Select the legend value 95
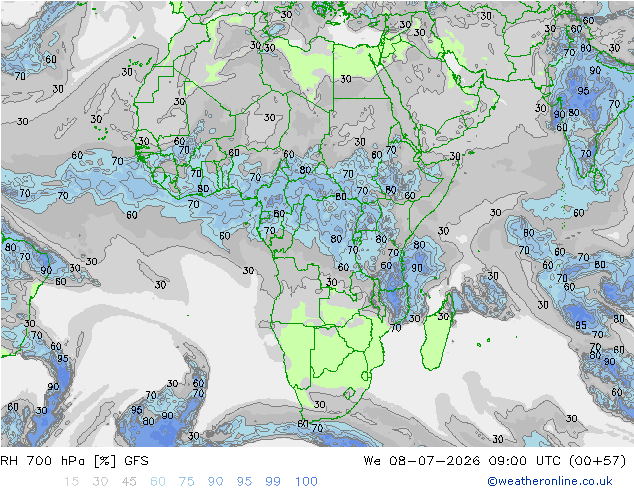The width and height of the screenshot is (634, 490). pyautogui.click(x=244, y=482)
